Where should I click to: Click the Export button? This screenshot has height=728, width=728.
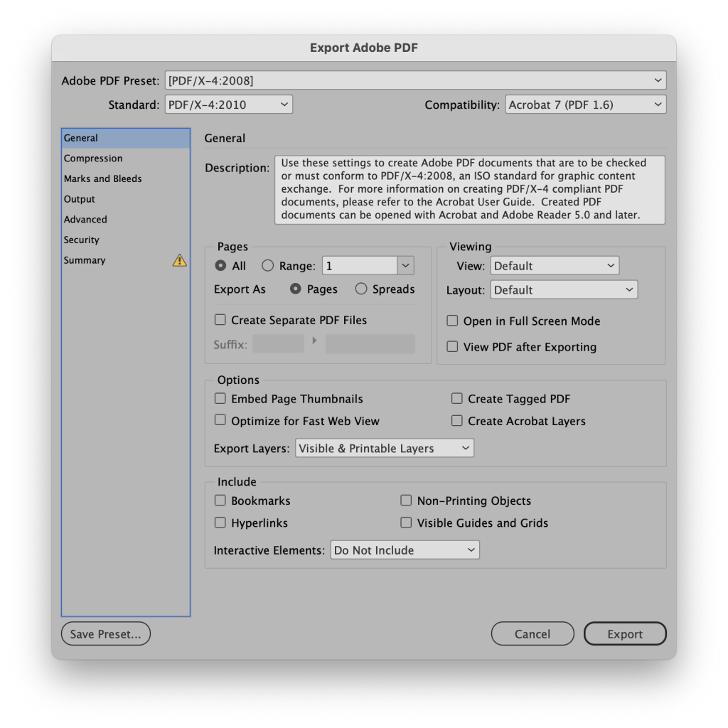click(624, 634)
